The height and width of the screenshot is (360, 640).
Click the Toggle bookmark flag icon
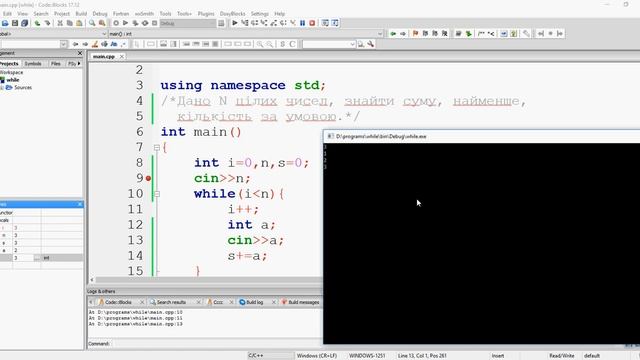[x=416, y=33]
